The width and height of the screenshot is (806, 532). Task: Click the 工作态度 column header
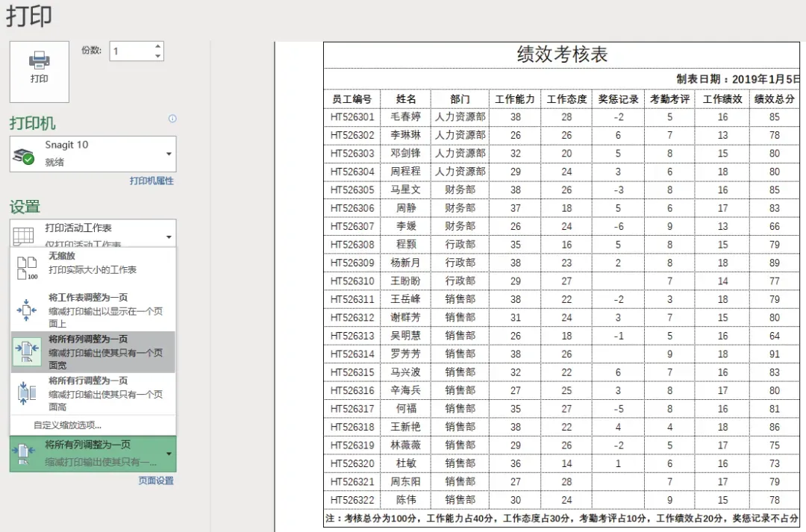tap(566, 98)
